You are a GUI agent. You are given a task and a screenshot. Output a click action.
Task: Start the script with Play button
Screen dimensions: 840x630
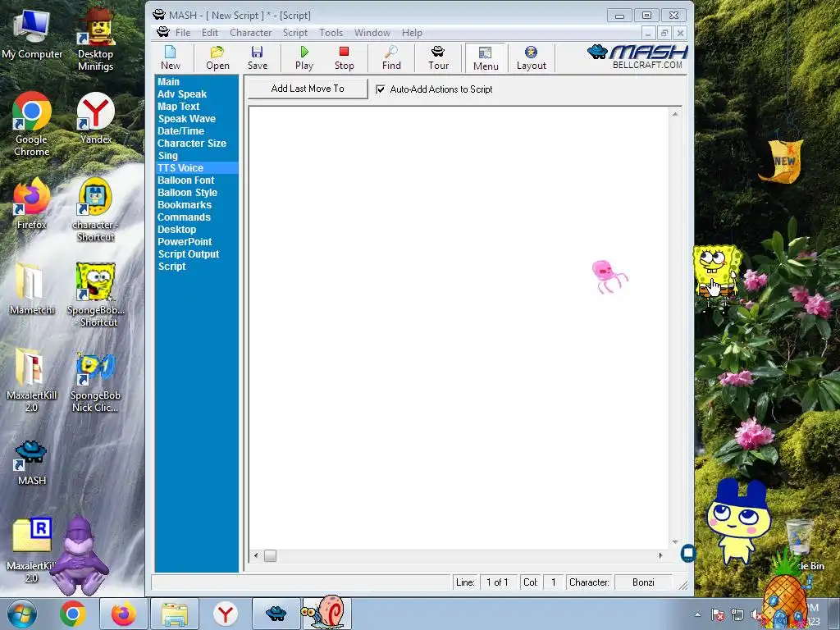(304, 58)
